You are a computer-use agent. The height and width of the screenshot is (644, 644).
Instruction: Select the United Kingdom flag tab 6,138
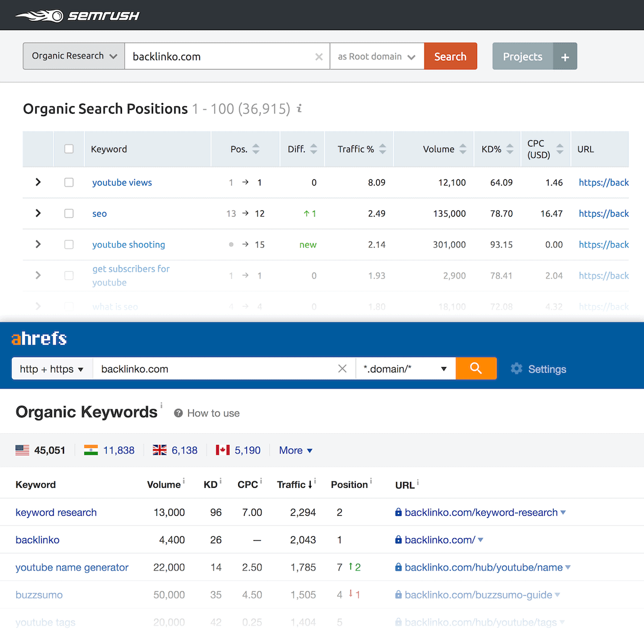click(x=175, y=450)
